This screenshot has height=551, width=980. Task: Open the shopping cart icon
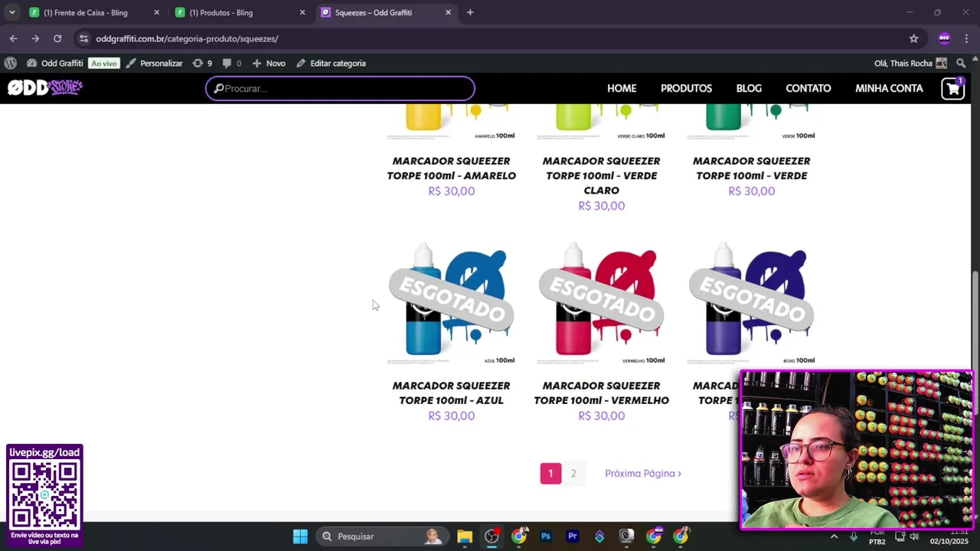tap(953, 89)
